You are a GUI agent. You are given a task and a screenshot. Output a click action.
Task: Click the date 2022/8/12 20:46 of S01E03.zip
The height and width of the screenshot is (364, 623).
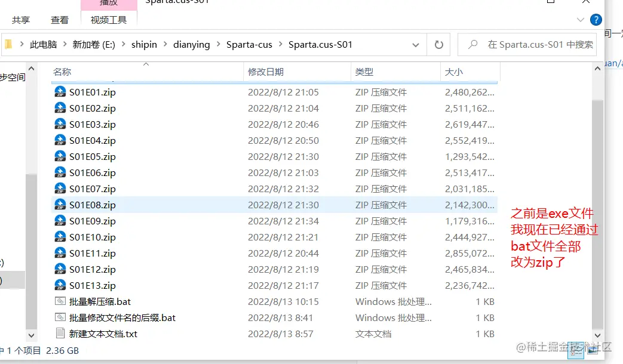pos(283,125)
